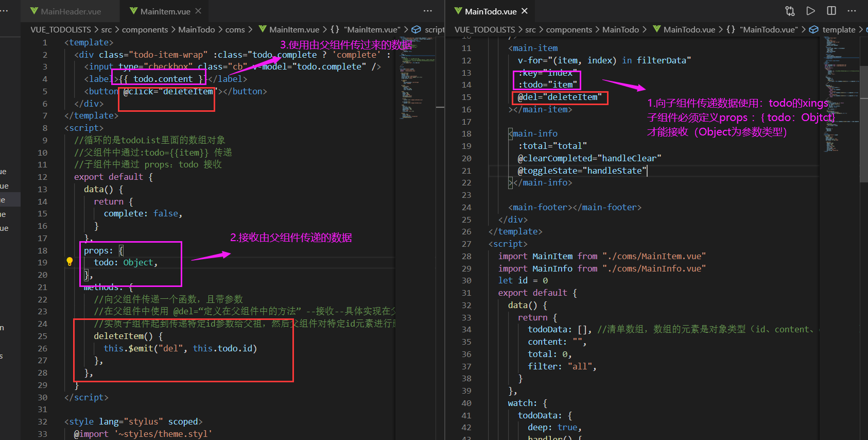The image size is (868, 440).
Task: Click @toggleState="handleState" line
Action: [582, 171]
